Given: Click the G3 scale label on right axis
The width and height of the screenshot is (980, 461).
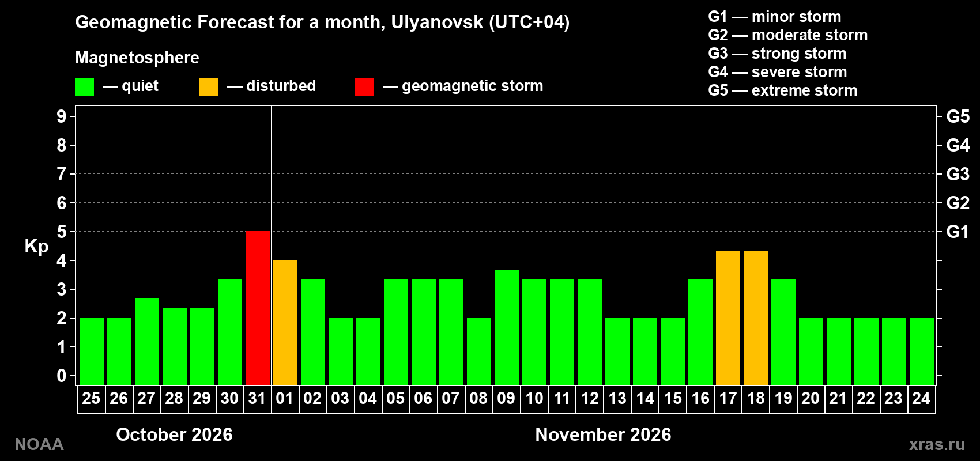Looking at the screenshot, I should pos(958,174).
